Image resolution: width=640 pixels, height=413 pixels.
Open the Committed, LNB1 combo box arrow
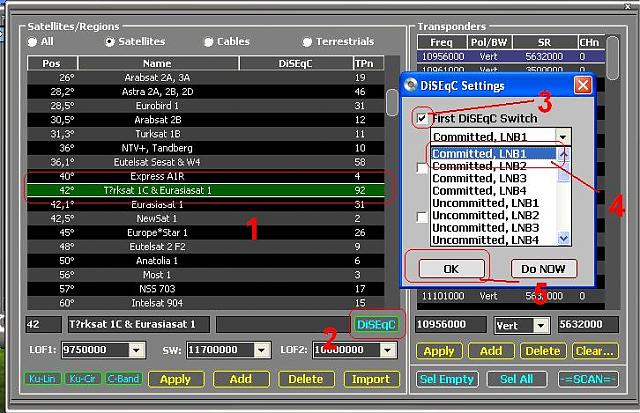click(563, 137)
